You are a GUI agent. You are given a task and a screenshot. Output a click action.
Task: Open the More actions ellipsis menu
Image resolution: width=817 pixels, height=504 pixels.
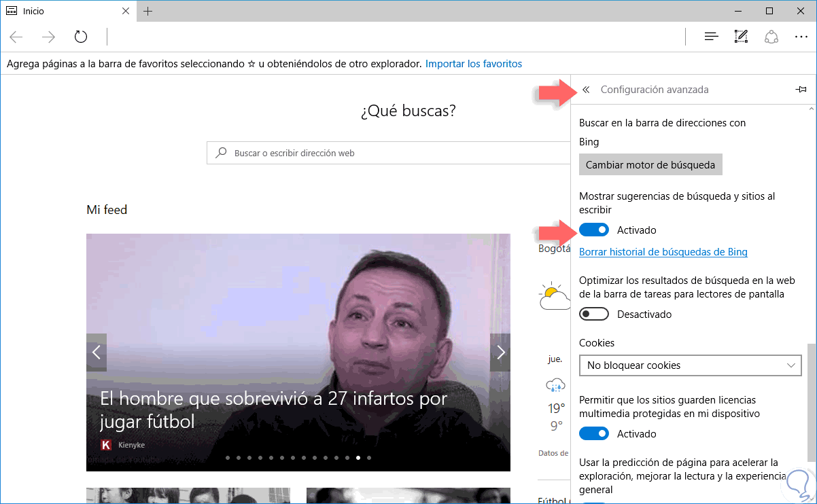click(x=801, y=37)
